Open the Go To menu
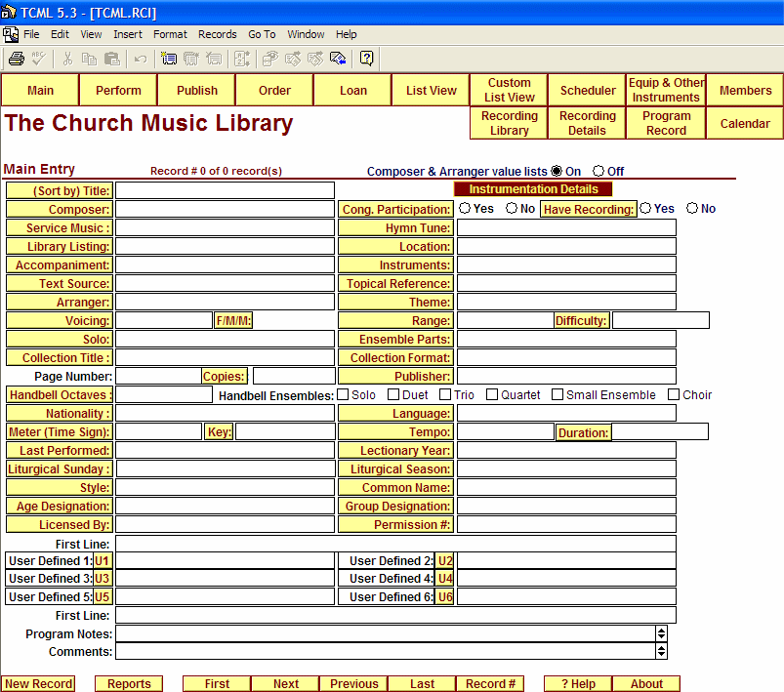This screenshot has height=692, width=784. 262,34
